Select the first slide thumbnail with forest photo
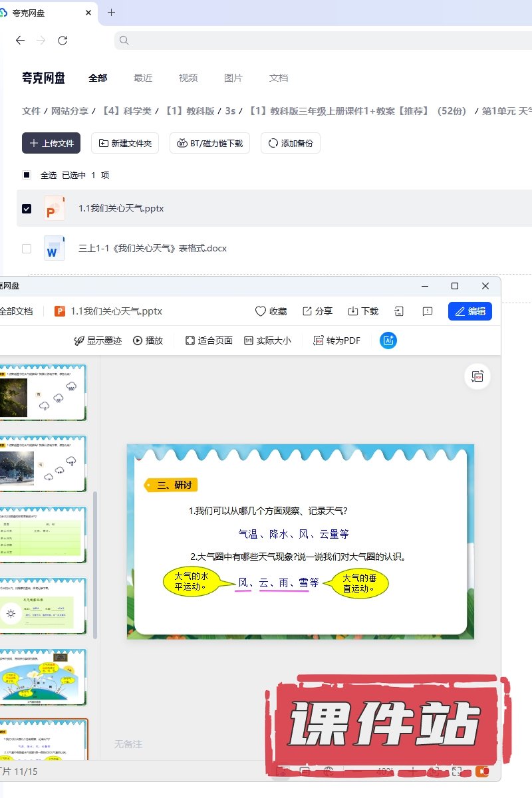Screen dimensions: 532x798 [x=43, y=392]
